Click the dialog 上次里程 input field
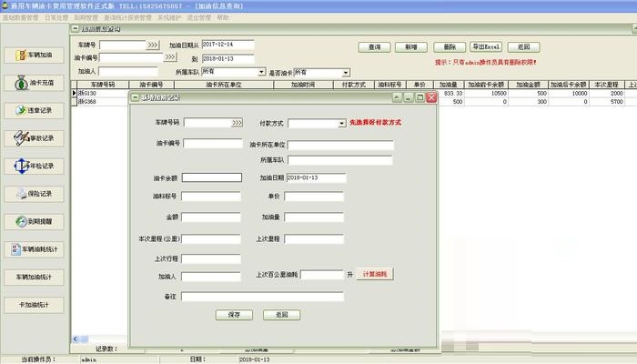Screen dimensions: 637x364 click(x=314, y=238)
